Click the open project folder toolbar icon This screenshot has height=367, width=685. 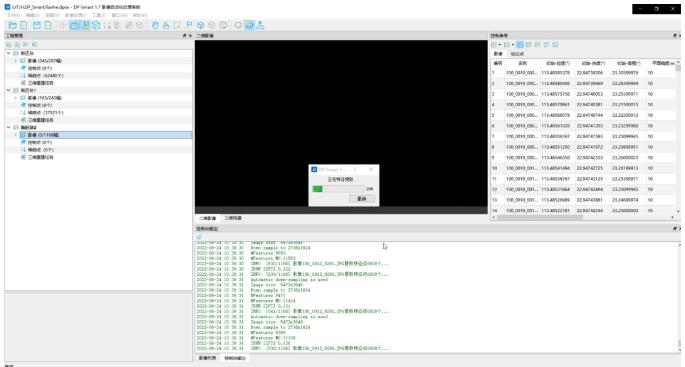[12, 25]
